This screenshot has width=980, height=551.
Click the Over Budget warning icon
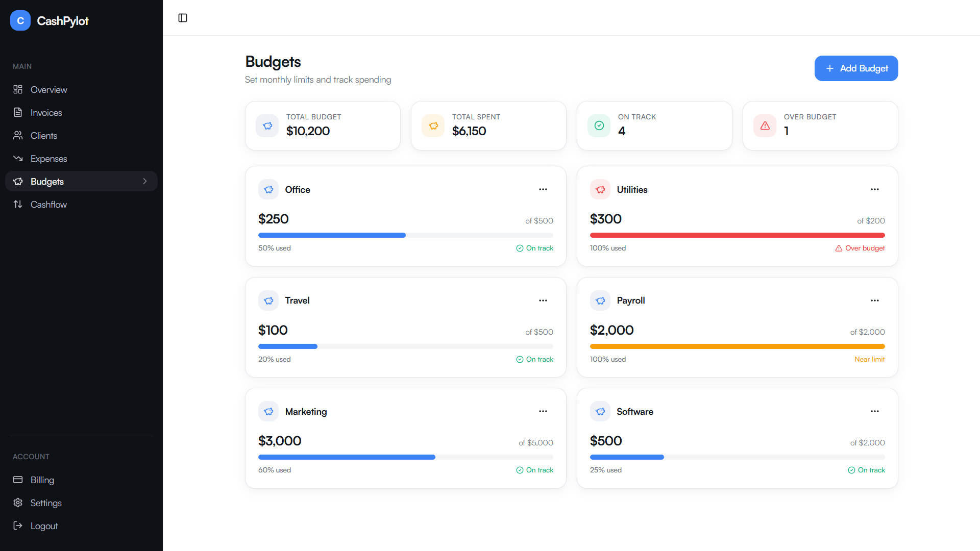tap(764, 126)
